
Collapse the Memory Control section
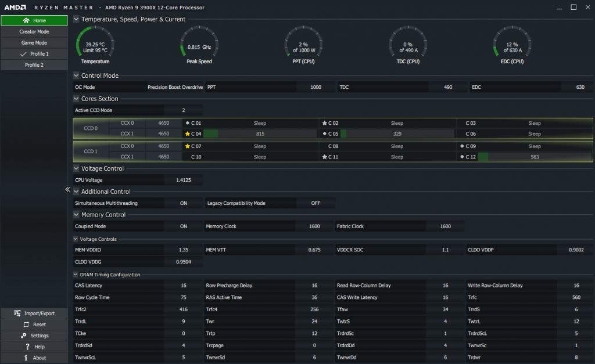(76, 215)
